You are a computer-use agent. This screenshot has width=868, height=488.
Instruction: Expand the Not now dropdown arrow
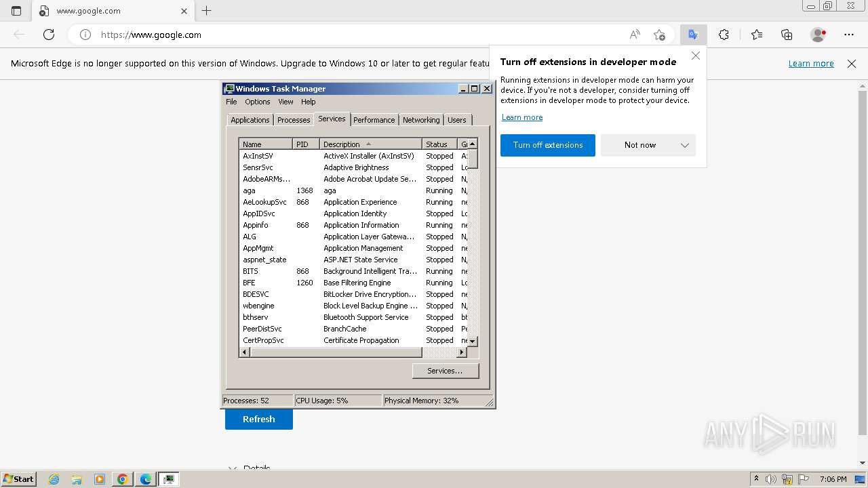click(x=685, y=145)
